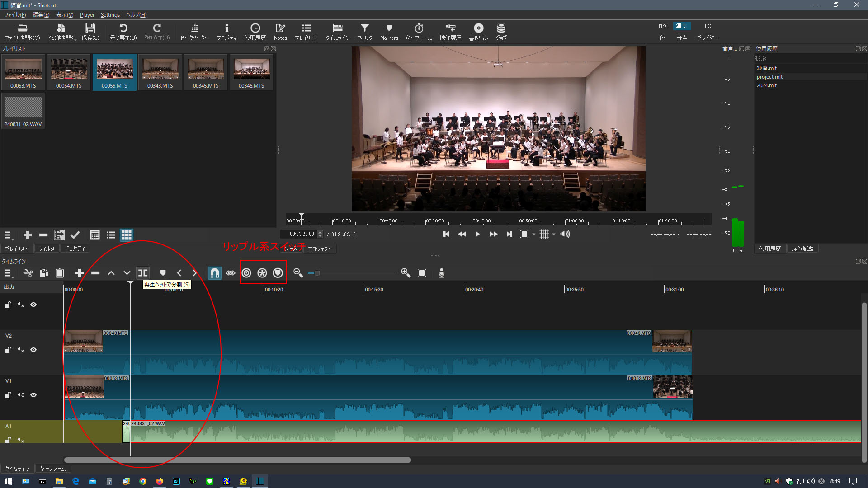Go to next marker in timeline
The image size is (868, 488).
(x=195, y=273)
